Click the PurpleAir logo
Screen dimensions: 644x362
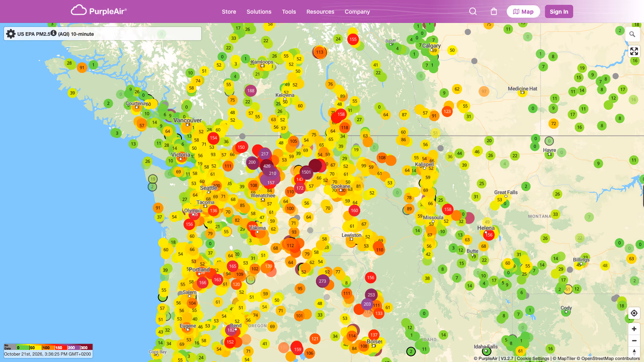(x=99, y=11)
